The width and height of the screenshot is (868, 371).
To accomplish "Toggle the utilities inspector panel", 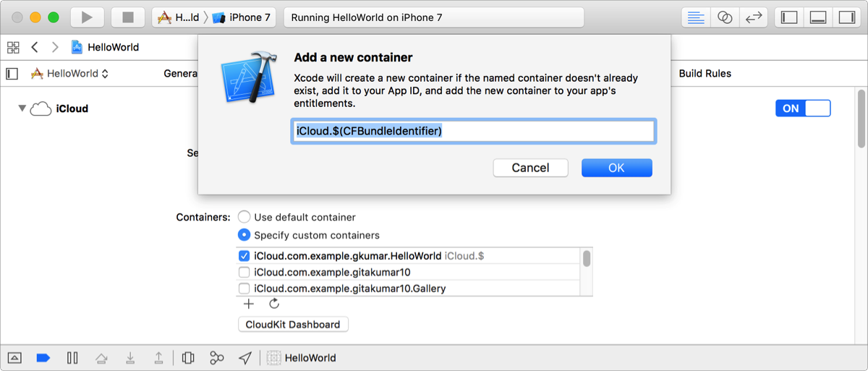I will click(846, 17).
